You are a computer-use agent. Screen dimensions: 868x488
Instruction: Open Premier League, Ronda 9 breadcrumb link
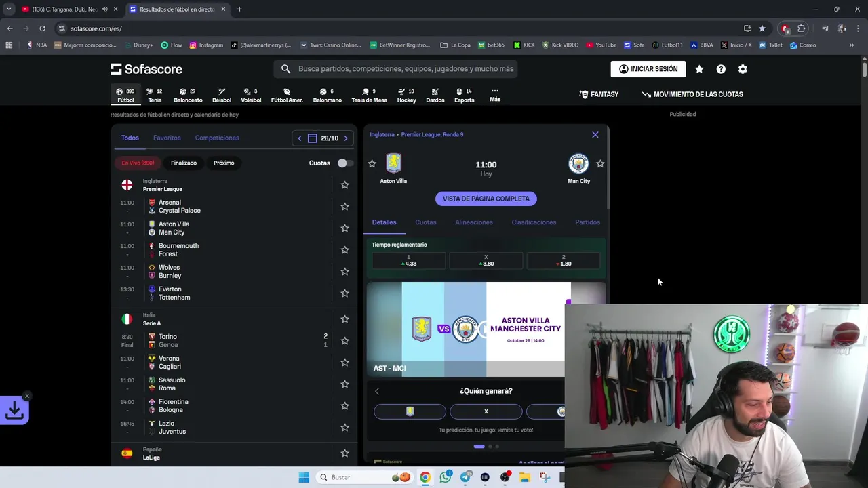[x=432, y=135]
